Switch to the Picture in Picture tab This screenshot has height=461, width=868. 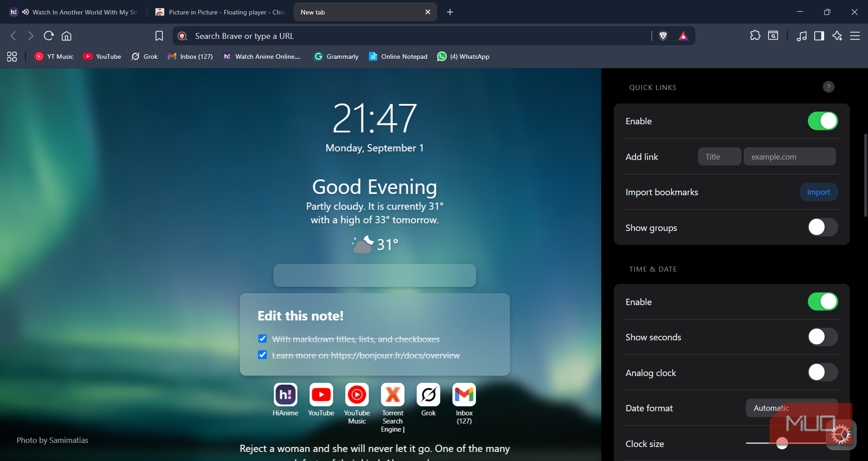[x=222, y=12]
